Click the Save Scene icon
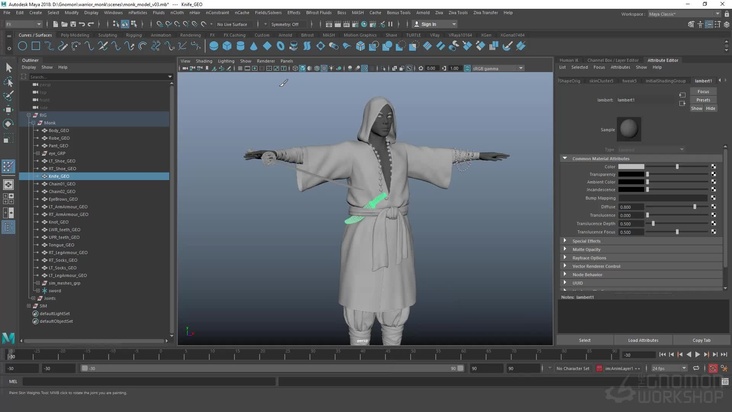This screenshot has width=732, height=412. [73, 24]
